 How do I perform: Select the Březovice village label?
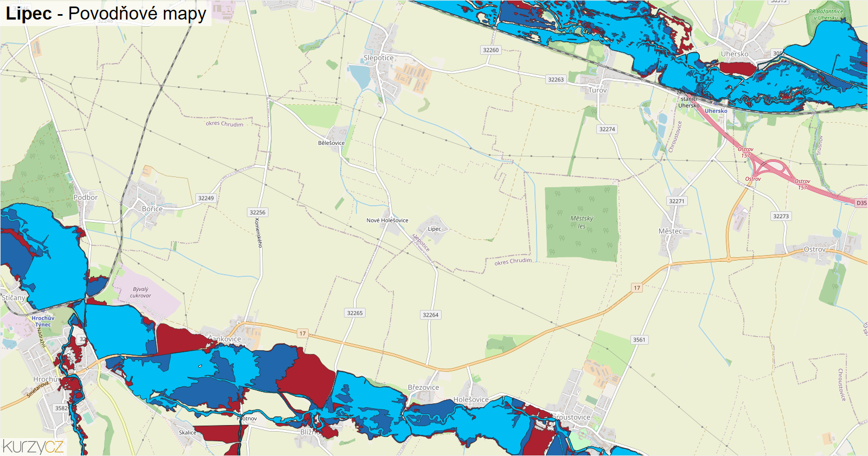(424, 388)
